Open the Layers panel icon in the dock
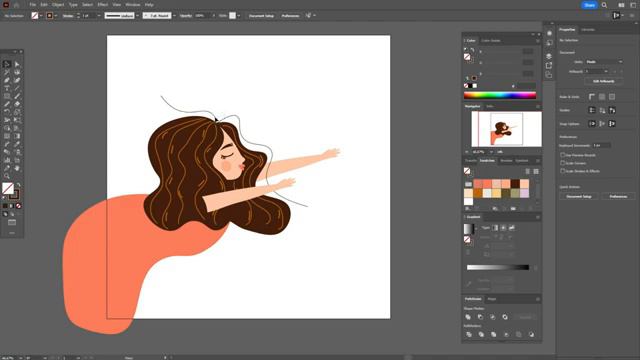640x360 pixels. (549, 56)
